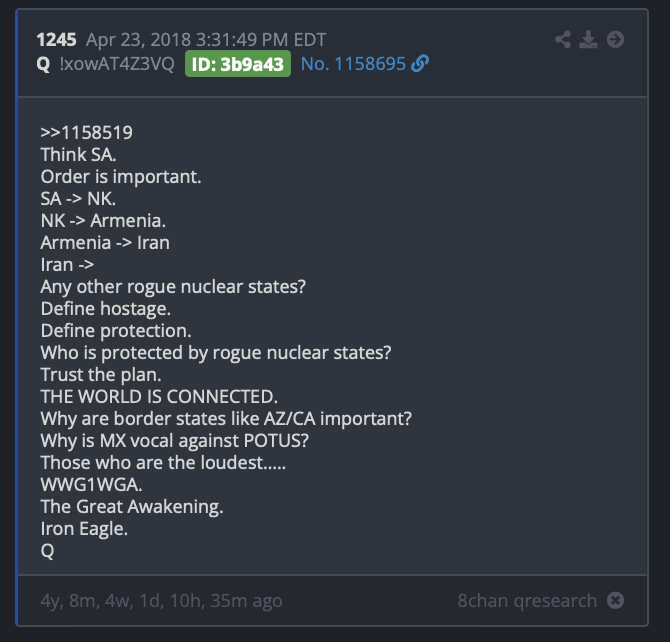Click the download post image icon
This screenshot has width=670, height=642.
[x=588, y=39]
